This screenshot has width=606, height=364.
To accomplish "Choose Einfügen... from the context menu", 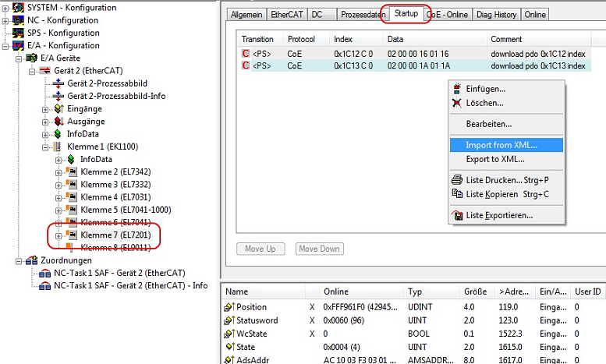I will click(x=506, y=90).
